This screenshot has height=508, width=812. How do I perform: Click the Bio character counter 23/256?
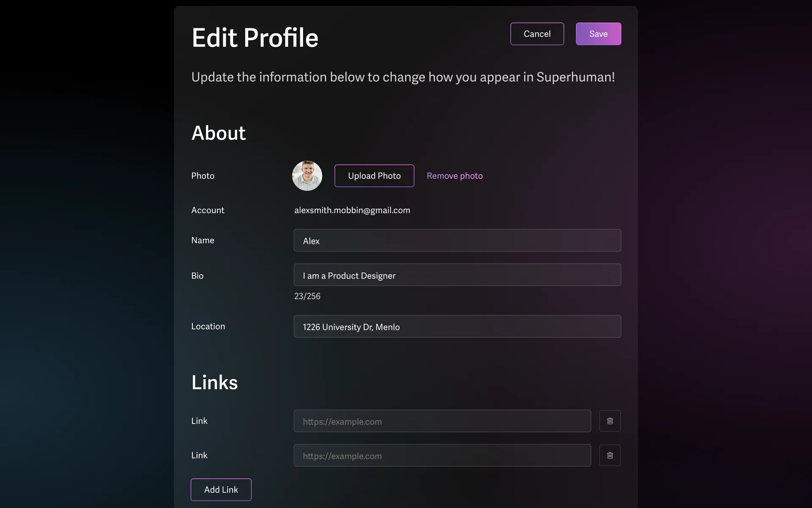point(307,296)
